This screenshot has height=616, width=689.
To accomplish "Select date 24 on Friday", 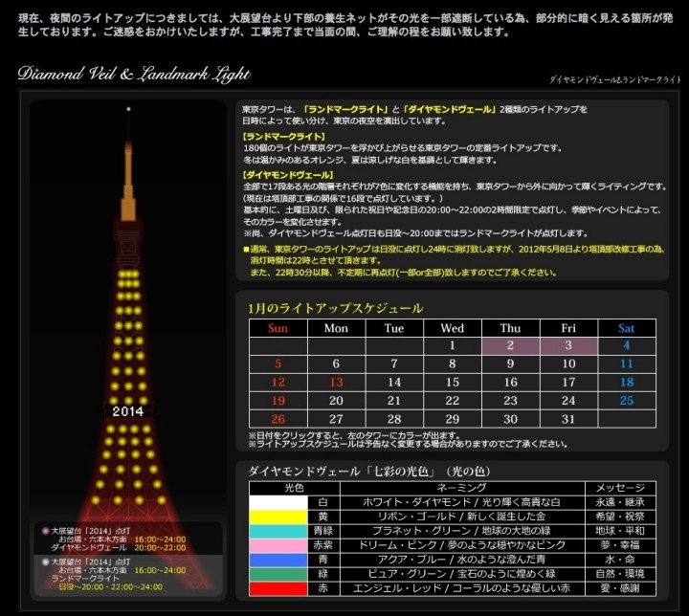I will pyautogui.click(x=568, y=401).
